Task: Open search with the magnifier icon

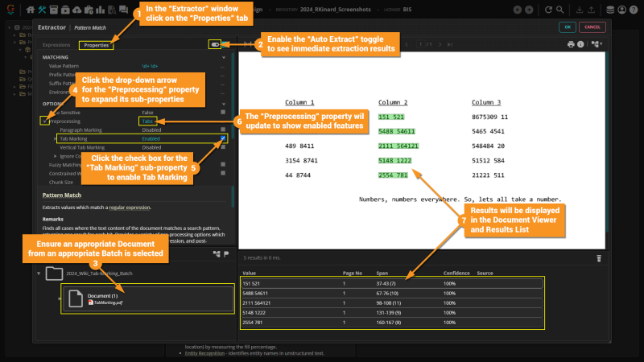Action: pyautogui.click(x=559, y=10)
